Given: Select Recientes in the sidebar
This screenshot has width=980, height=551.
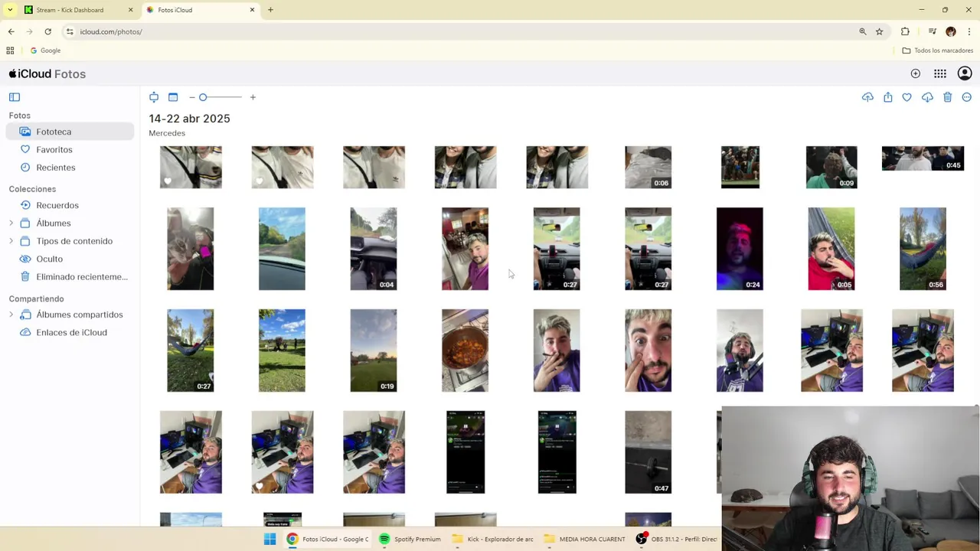Looking at the screenshot, I should point(70,168).
